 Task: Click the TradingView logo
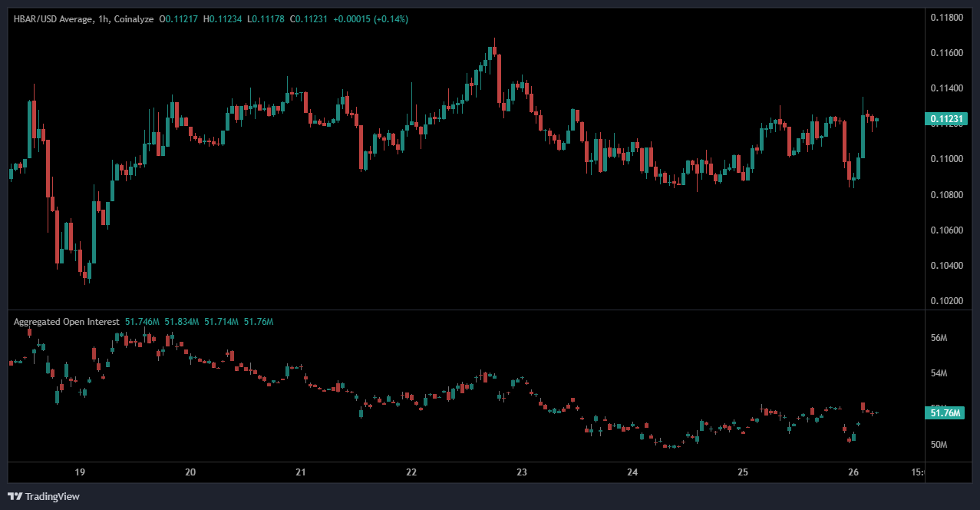click(44, 496)
